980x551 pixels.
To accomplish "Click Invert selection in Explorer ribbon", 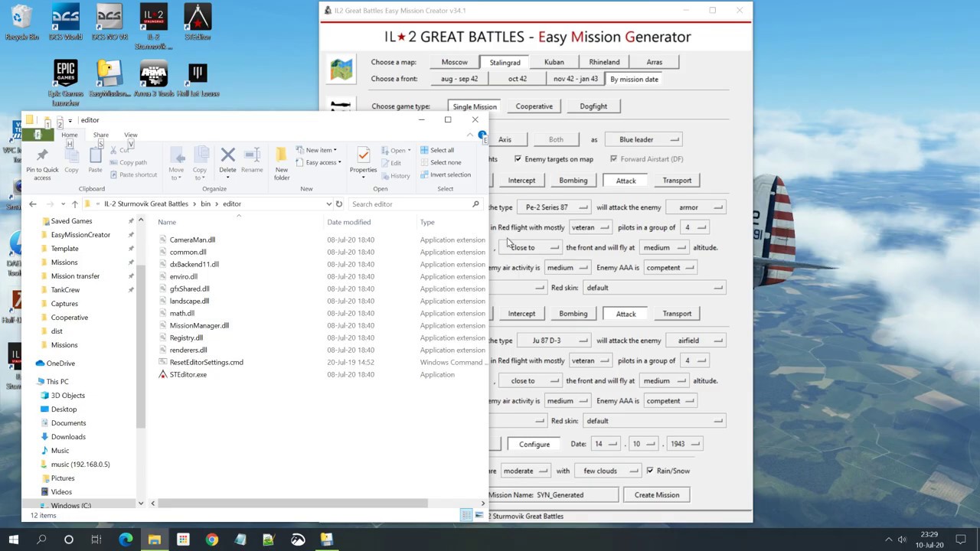I will point(445,174).
